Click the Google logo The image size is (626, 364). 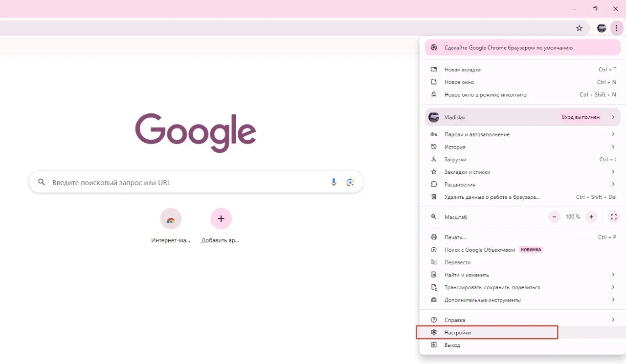click(x=196, y=132)
